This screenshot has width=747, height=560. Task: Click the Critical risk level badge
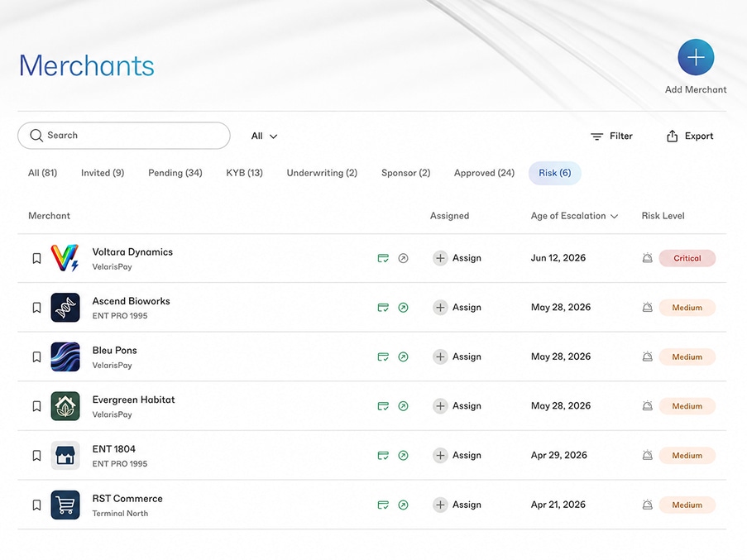click(x=687, y=258)
